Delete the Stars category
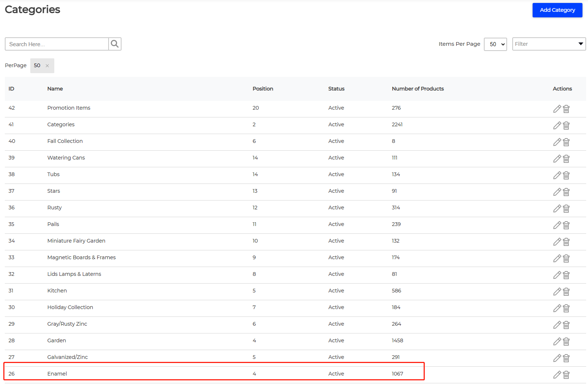588x387 pixels. coord(566,192)
